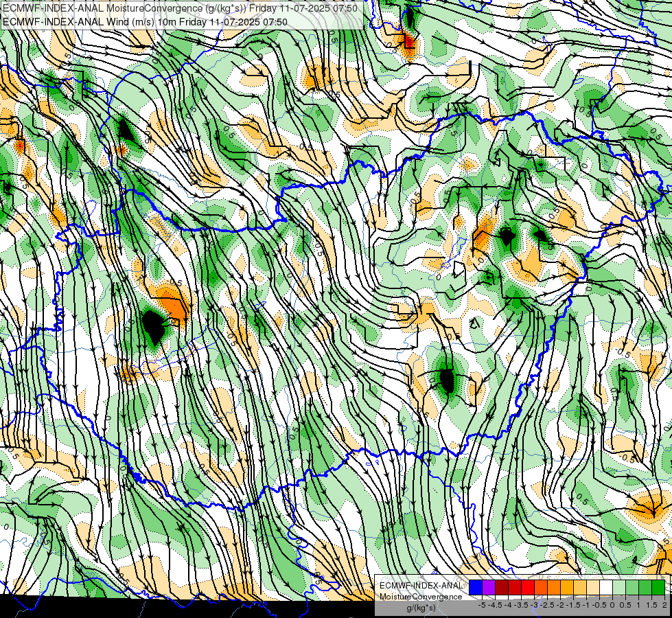Select the white legend swatch between -0.5 and 0
This screenshot has height=618, width=672.
[x=606, y=587]
